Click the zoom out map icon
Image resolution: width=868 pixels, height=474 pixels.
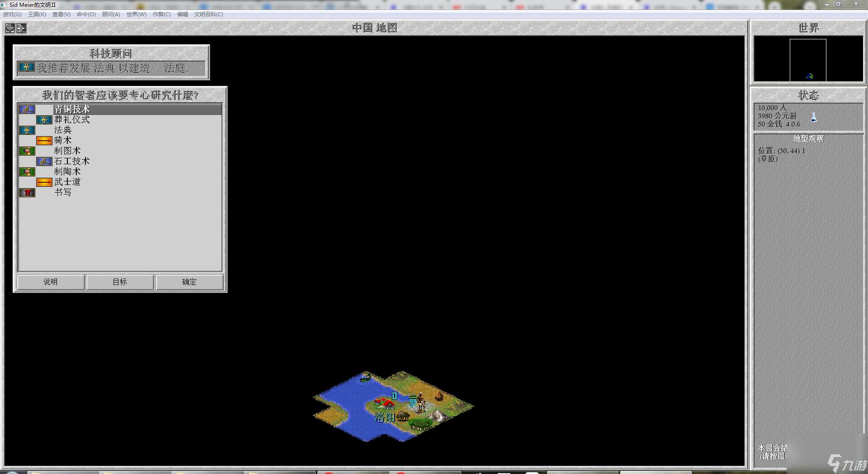pos(10,28)
